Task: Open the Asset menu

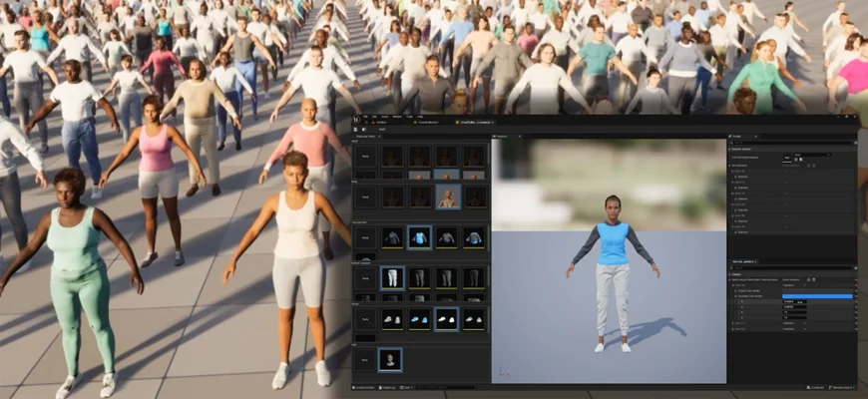Action: click(x=384, y=117)
